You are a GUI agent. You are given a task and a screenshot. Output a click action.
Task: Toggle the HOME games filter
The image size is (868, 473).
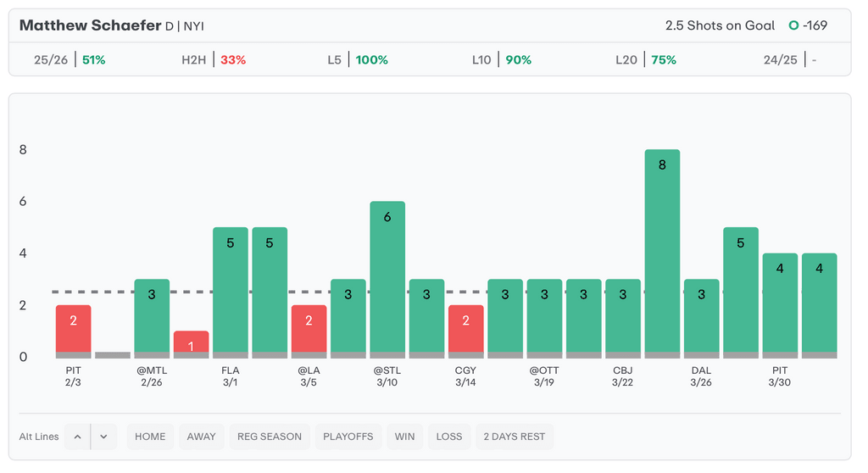150,437
